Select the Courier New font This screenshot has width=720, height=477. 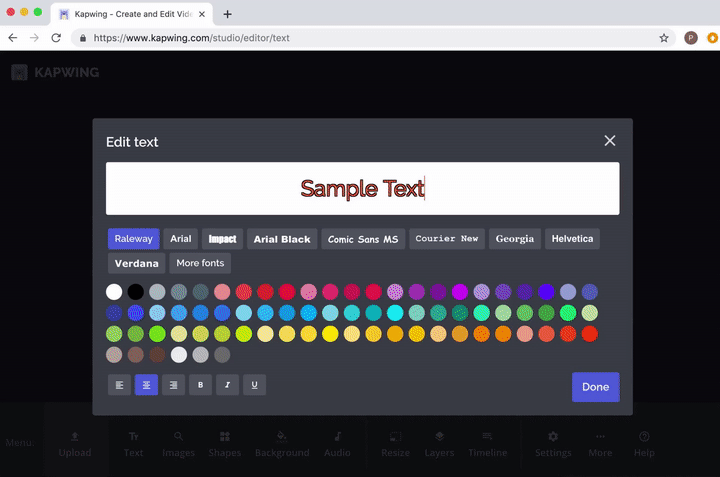tap(447, 239)
